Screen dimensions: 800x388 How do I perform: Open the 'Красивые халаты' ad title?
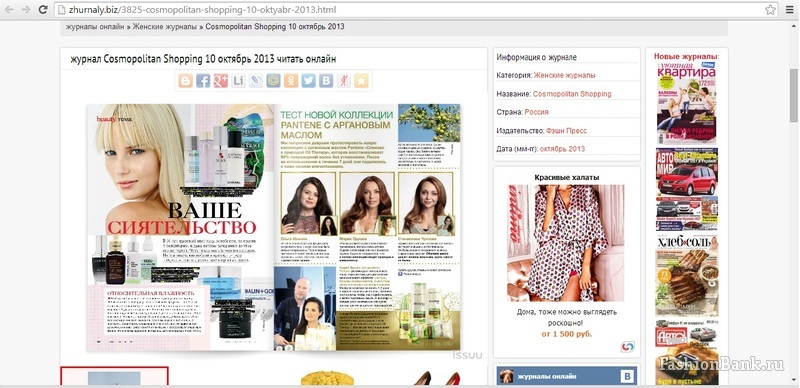[x=567, y=177]
